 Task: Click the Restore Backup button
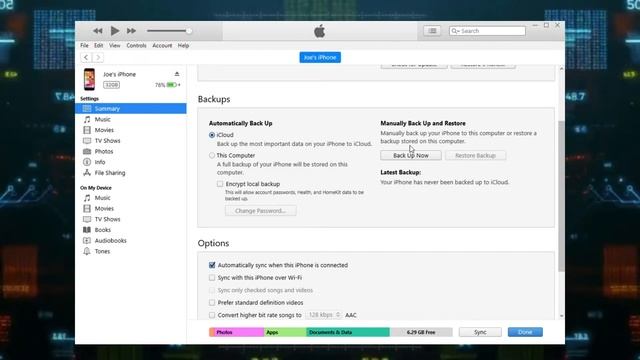point(476,156)
